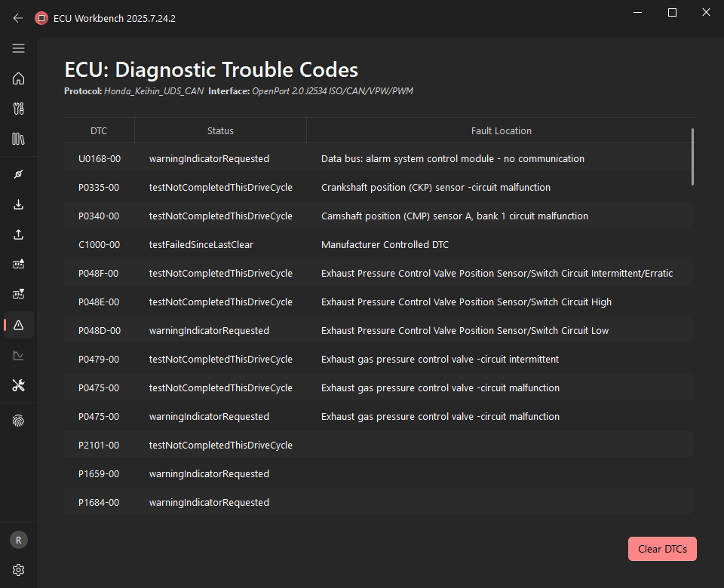Click the download arrow icon in sidebar

click(19, 204)
